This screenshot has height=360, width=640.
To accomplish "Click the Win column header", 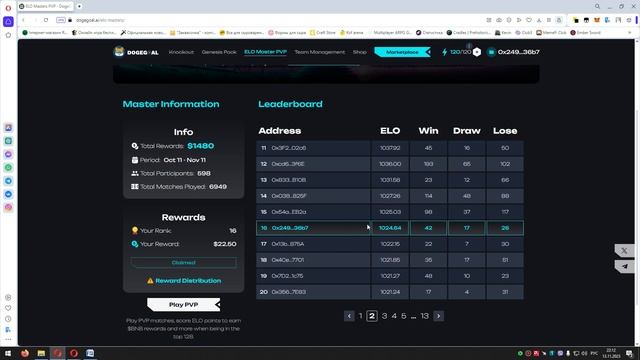I will [428, 131].
